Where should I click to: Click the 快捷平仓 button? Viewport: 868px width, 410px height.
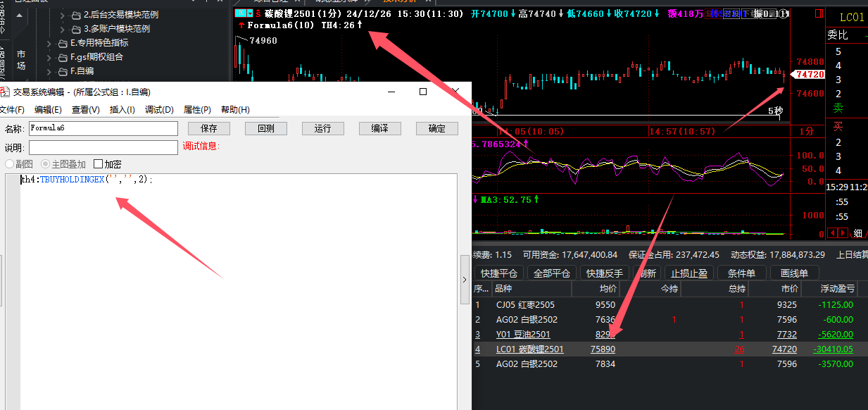tap(499, 273)
